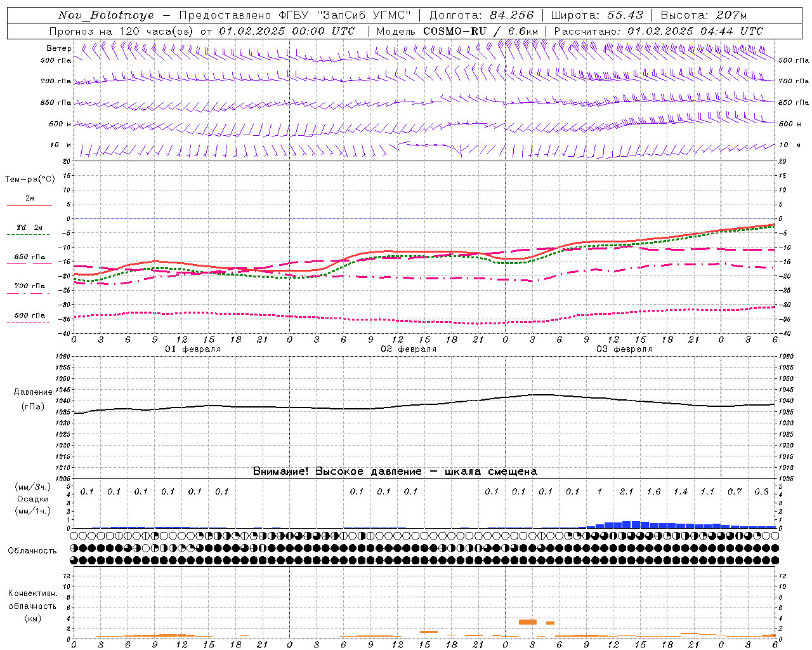Click the right 850 гПа wind level label
The image size is (812, 650).
click(x=794, y=102)
